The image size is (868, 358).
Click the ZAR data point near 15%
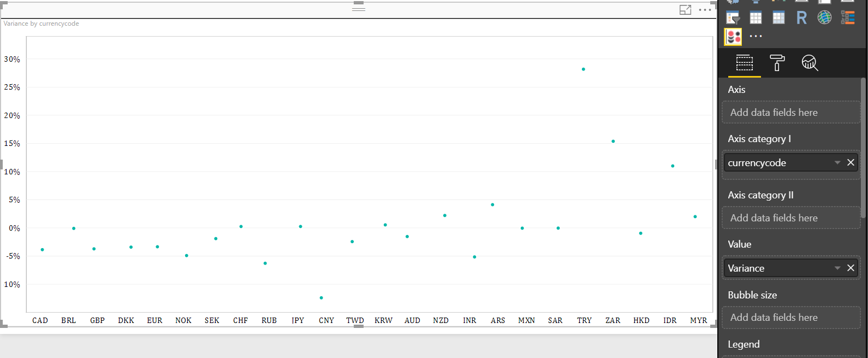click(x=613, y=142)
